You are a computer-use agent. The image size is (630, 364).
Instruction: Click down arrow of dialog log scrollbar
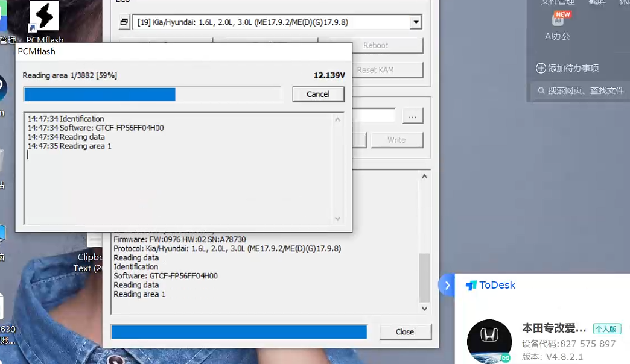337,219
